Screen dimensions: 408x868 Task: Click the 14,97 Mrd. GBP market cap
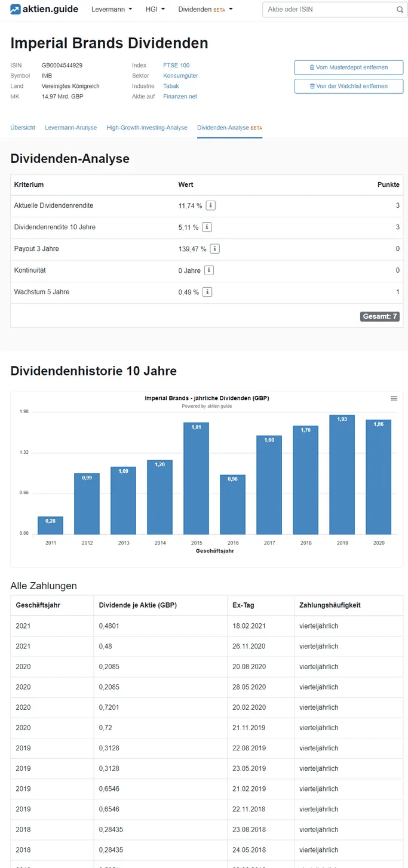point(63,96)
